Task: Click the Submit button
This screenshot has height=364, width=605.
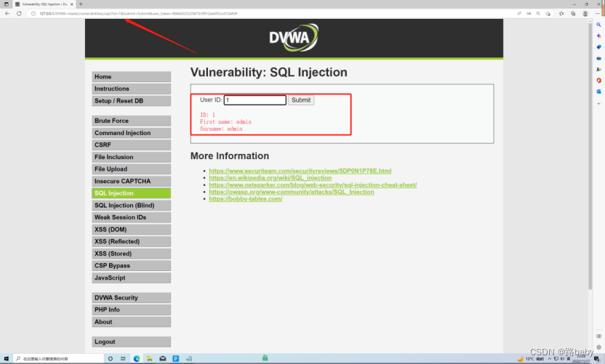Action: pyautogui.click(x=301, y=100)
